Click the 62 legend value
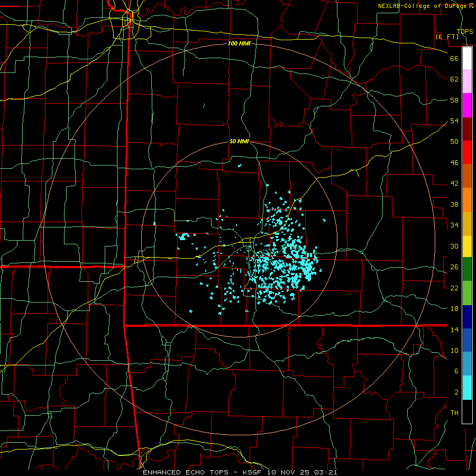Screen dimensions: 476x476 click(454, 79)
